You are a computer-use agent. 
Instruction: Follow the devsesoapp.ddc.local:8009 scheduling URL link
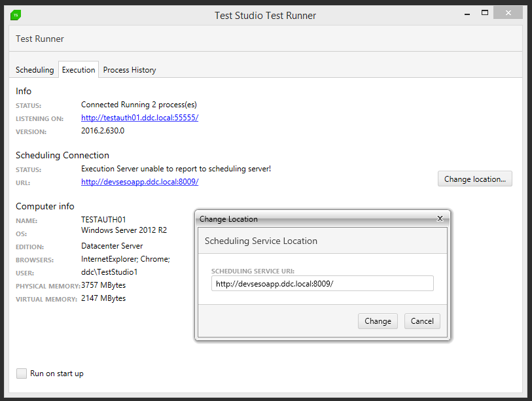(x=139, y=182)
